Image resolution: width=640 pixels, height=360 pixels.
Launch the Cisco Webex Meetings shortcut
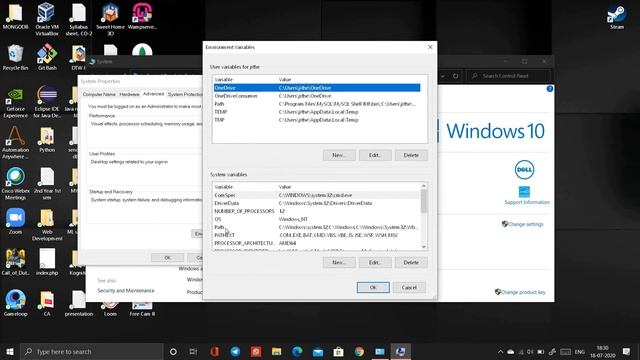pos(16,184)
